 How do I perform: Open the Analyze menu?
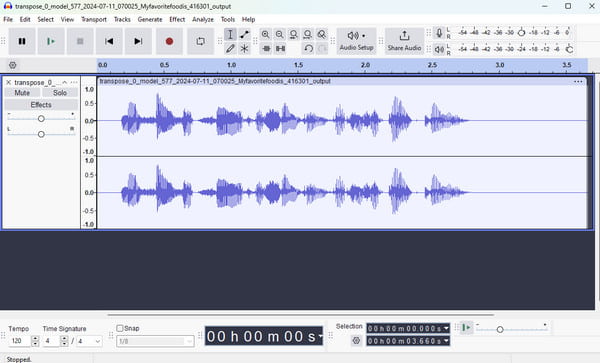click(203, 19)
